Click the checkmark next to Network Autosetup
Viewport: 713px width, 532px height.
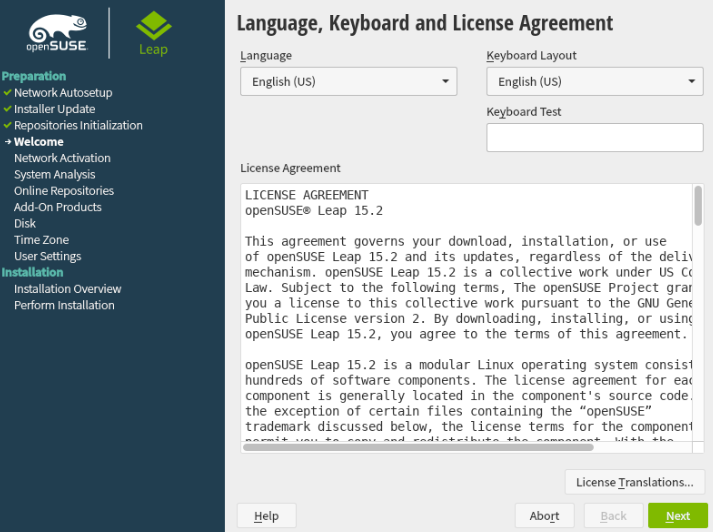click(x=7, y=92)
